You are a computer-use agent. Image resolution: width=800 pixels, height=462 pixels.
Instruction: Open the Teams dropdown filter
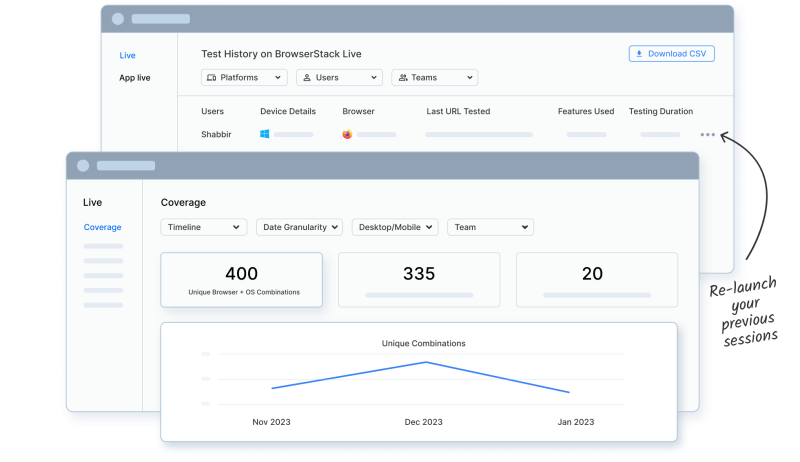point(435,78)
